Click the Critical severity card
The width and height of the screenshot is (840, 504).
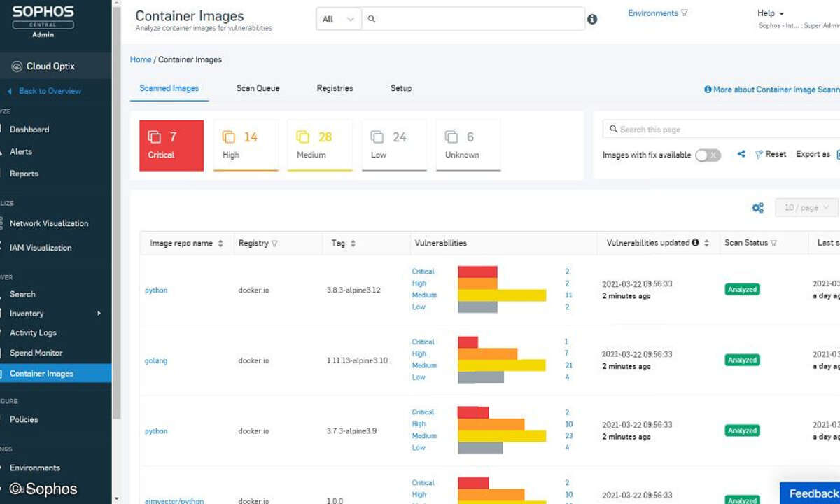click(x=171, y=146)
